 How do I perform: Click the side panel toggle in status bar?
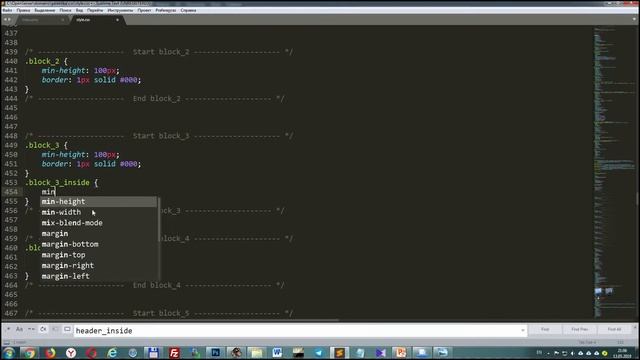6,342
